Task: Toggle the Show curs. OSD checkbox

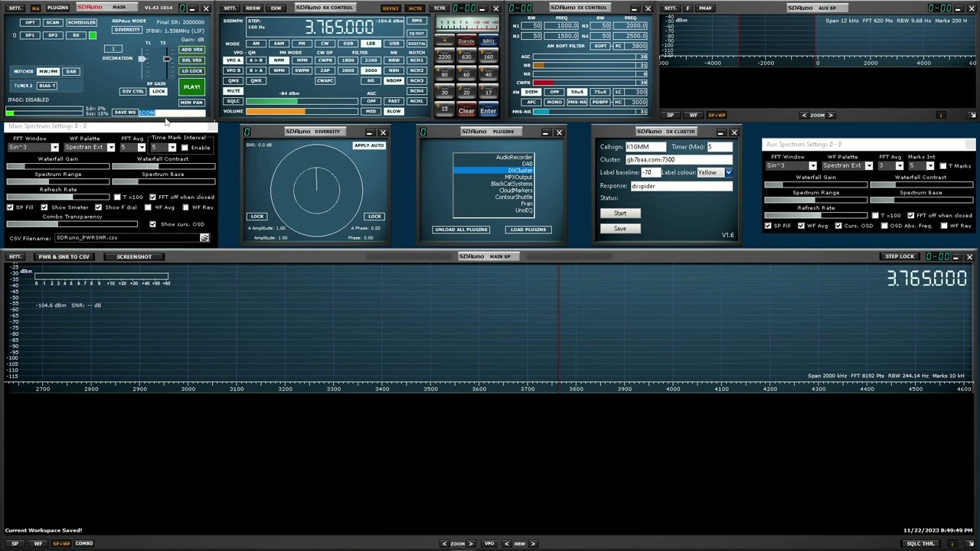Action: tap(153, 224)
